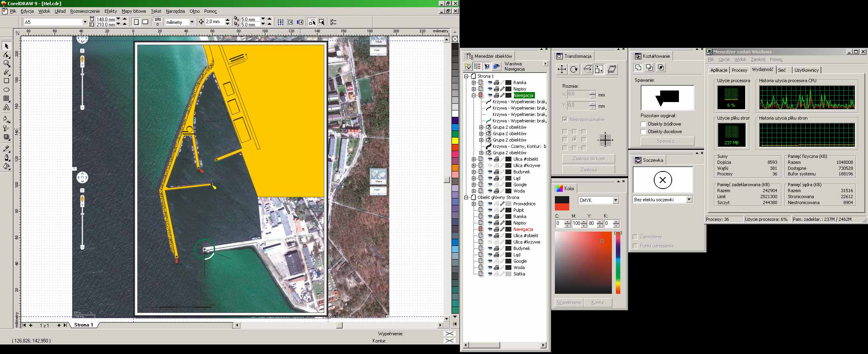Image resolution: width=868 pixels, height=354 pixels.
Task: Switch to the Procesy tab
Action: coord(739,70)
